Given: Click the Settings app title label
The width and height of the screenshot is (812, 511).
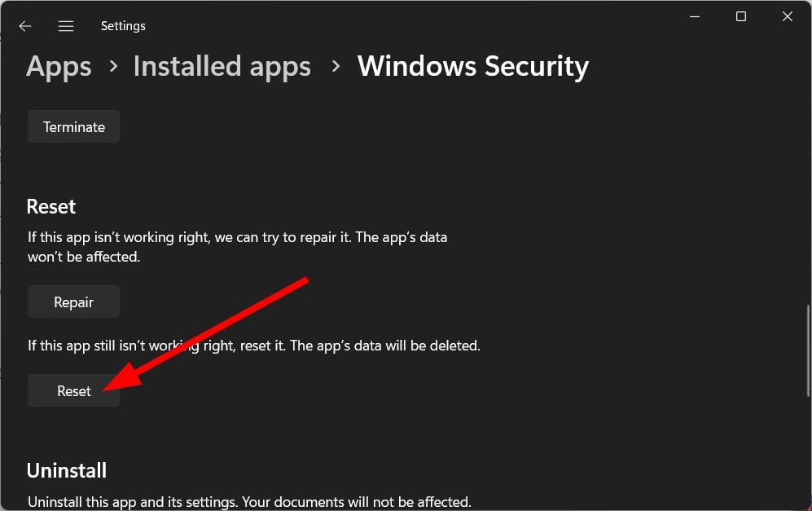Looking at the screenshot, I should click(122, 25).
